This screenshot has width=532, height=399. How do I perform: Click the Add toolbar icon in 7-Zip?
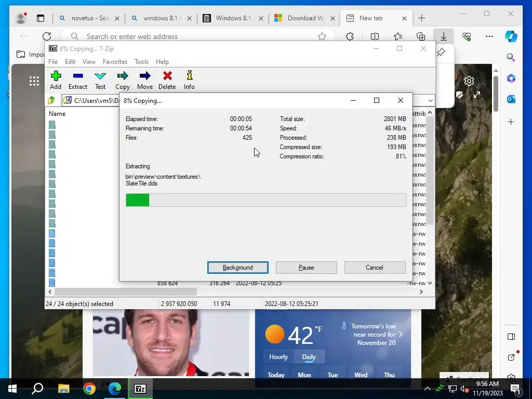56,80
